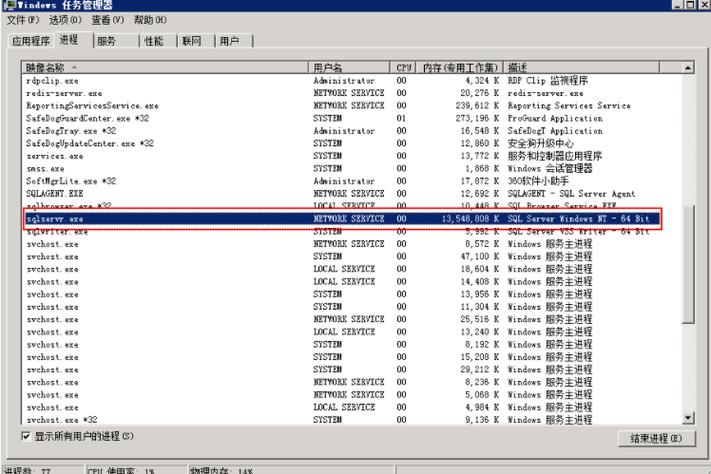Sort by 描述 column header
Viewport: 711px width, 474px height.
coord(581,68)
